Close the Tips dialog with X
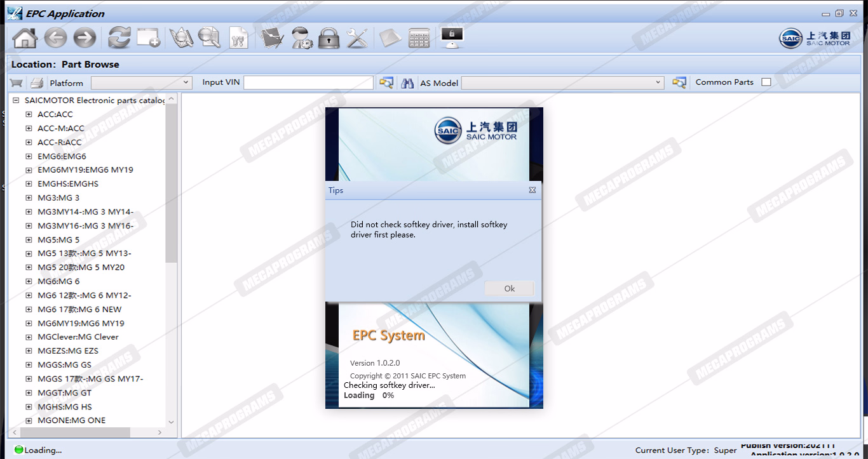 click(x=532, y=190)
